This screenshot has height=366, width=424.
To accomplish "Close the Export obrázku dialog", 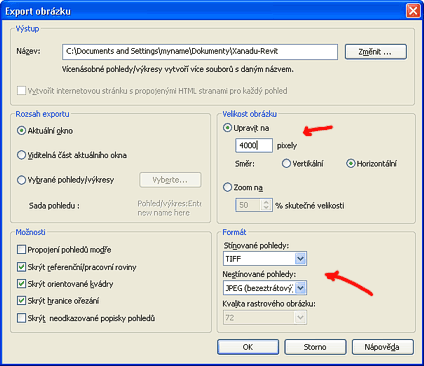I will point(413,11).
